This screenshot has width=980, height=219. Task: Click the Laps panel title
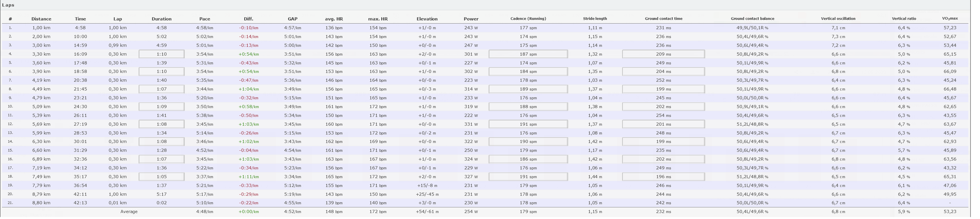(x=8, y=5)
